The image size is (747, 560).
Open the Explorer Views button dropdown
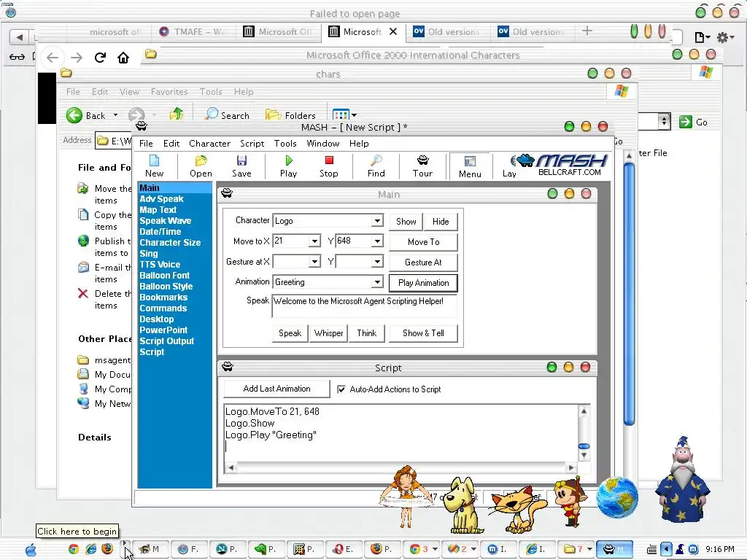coord(354,115)
